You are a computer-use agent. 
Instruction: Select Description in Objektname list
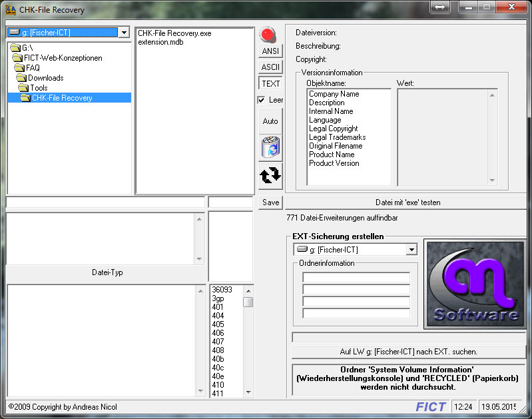[326, 103]
